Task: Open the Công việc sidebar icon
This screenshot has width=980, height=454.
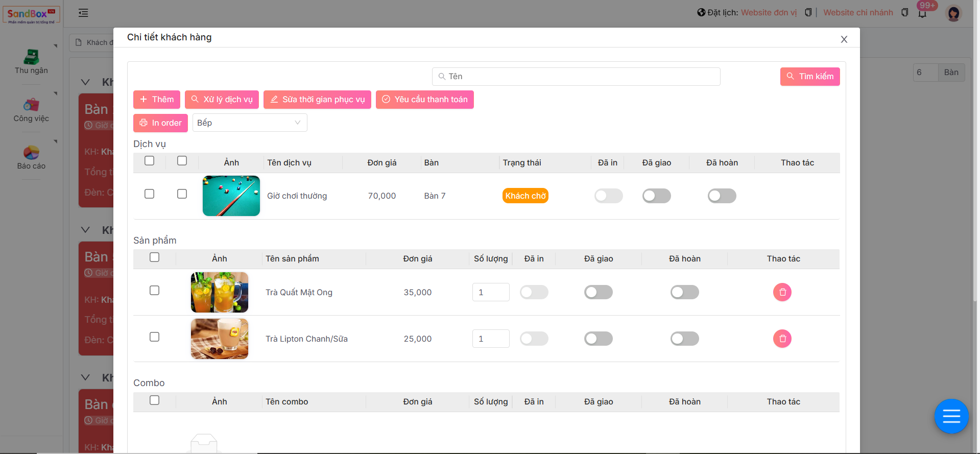Action: tap(31, 105)
